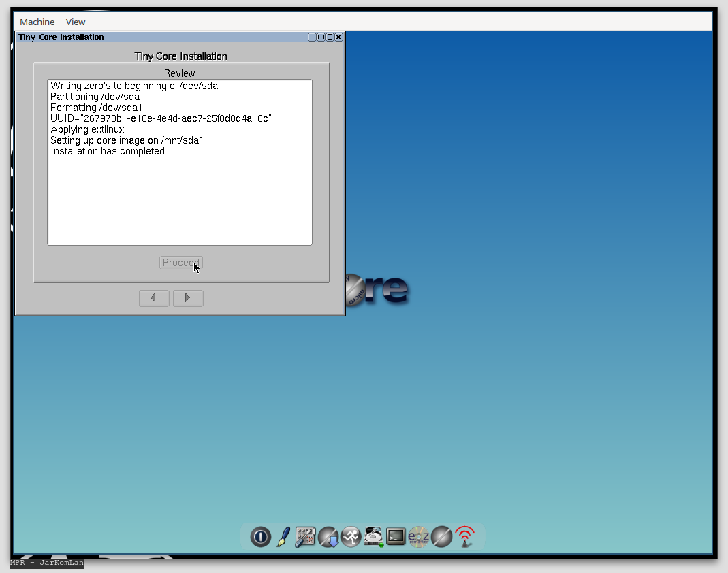Go back with the left arrow navigation button
Viewport: 728px width, 573px height.
click(154, 297)
